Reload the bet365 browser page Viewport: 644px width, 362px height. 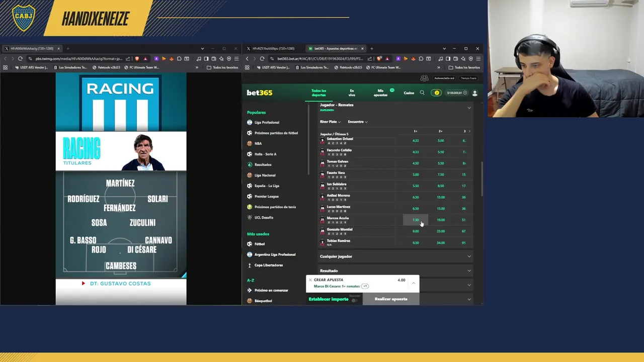[x=262, y=59]
